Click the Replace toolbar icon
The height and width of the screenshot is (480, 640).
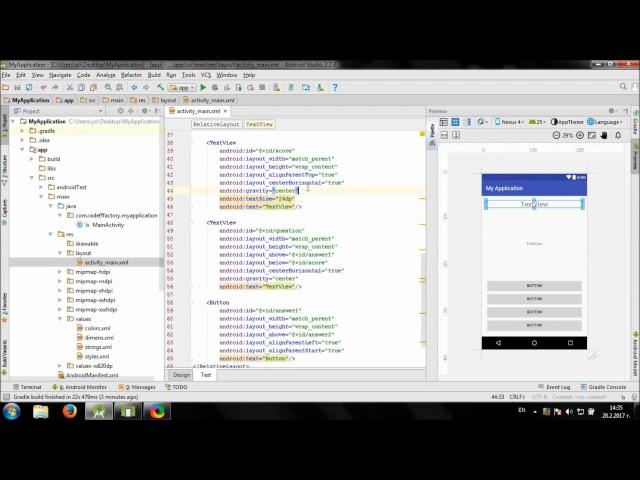tap(119, 87)
